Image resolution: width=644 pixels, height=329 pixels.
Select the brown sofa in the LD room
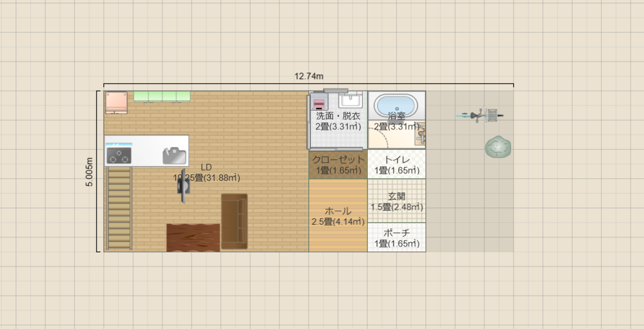234,221
